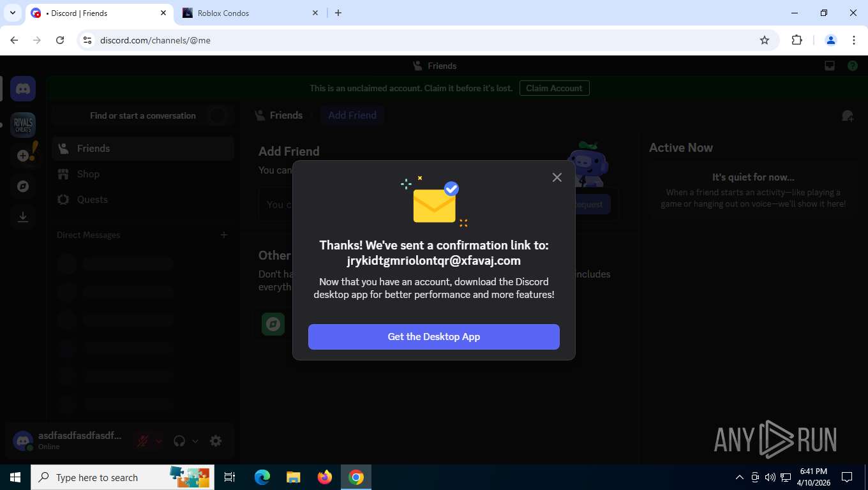Image resolution: width=868 pixels, height=490 pixels.
Task: Toggle deafen headphones icon
Action: click(x=179, y=441)
